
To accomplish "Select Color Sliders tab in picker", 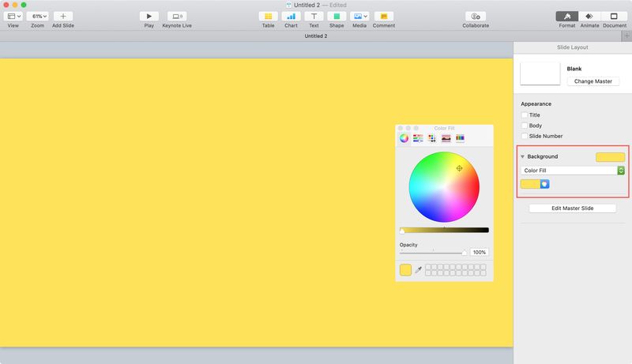I will click(x=418, y=138).
